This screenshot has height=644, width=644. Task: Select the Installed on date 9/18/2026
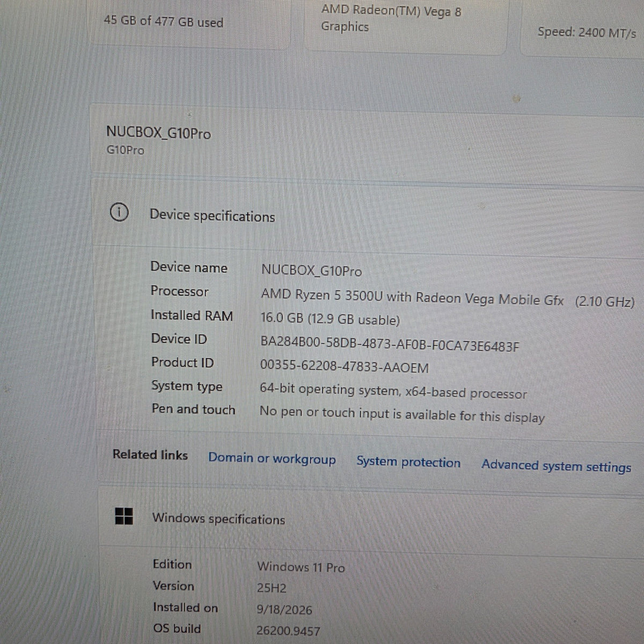point(284,610)
